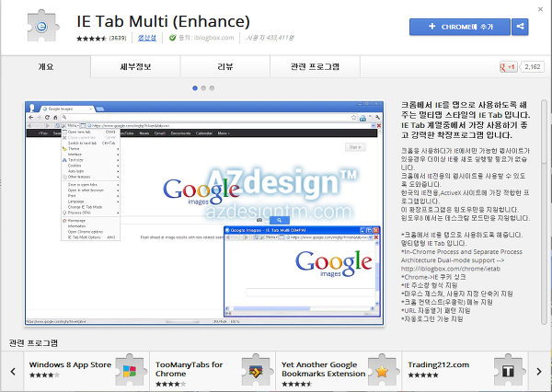Click the star rating with 3639 reviews
552x392 pixels.
tap(101, 38)
